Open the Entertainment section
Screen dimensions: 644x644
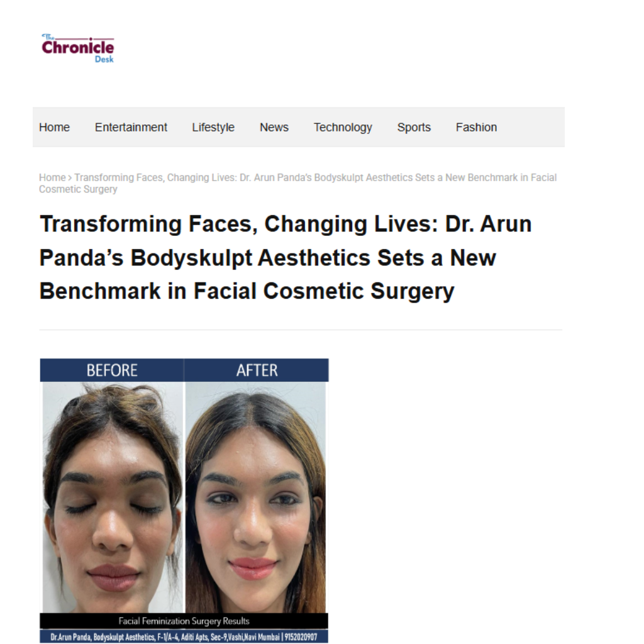point(131,127)
